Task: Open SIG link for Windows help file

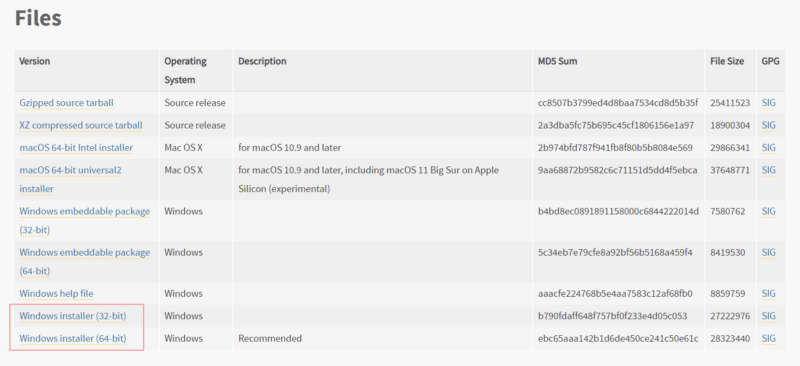Action: pos(768,294)
